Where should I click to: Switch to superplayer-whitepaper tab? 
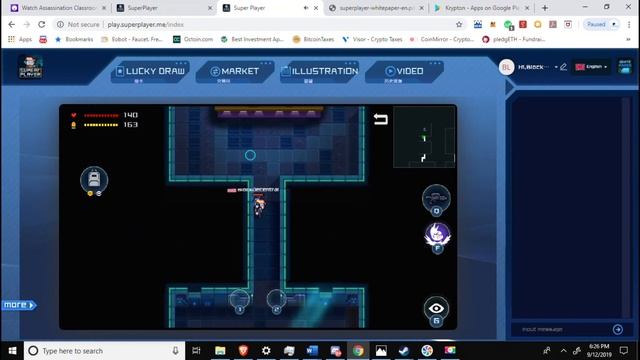[x=376, y=8]
